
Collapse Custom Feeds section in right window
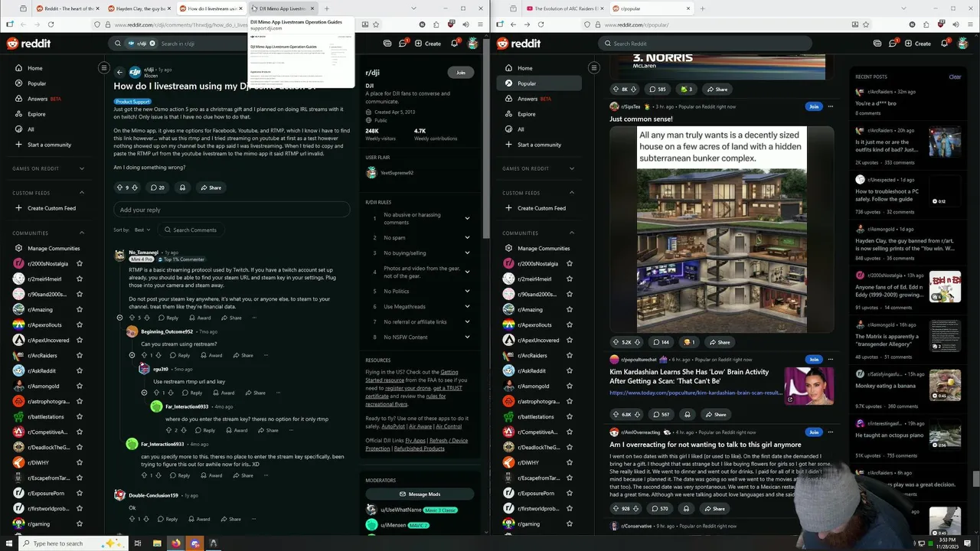[x=572, y=193]
